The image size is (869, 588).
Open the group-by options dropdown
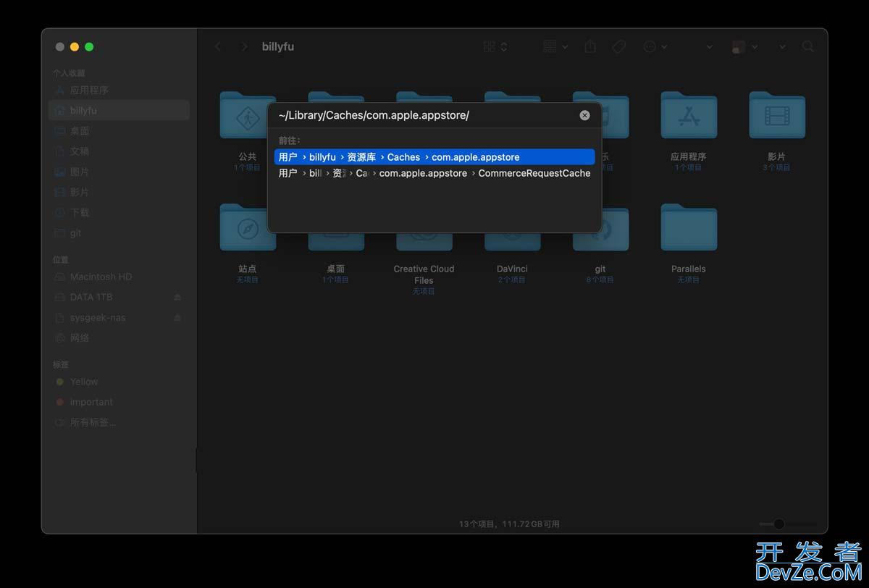[555, 46]
